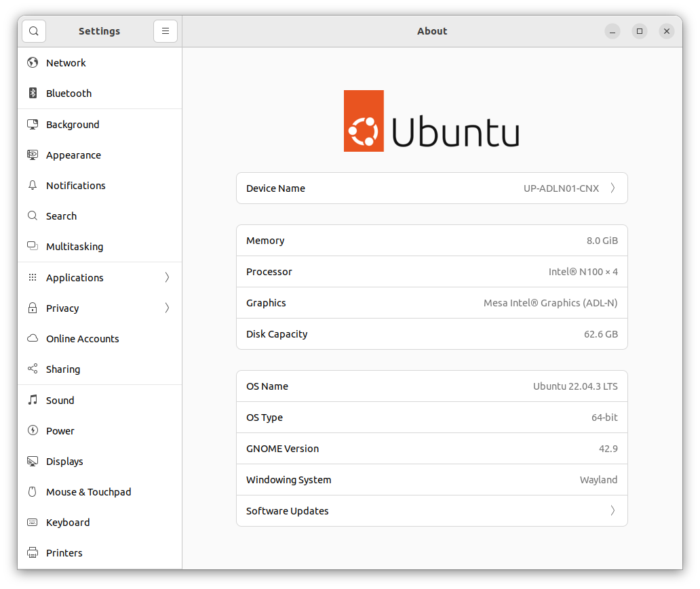Click disk capacity value 62.6 GB
The height and width of the screenshot is (589, 700).
click(601, 334)
